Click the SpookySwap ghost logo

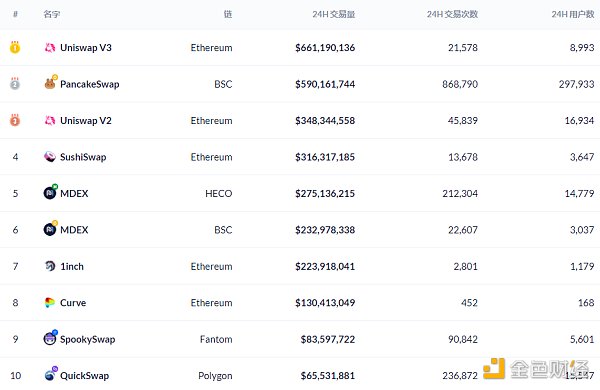(x=50, y=338)
